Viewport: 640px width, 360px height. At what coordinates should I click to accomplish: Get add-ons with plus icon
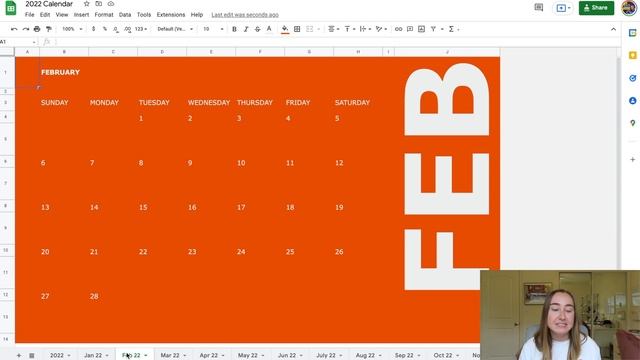[632, 159]
